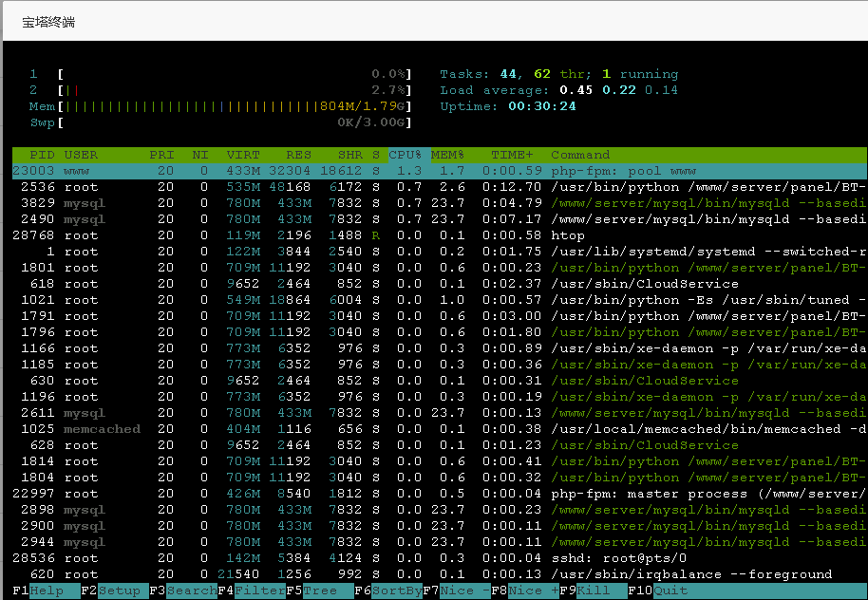Sort by the RES column header

(x=299, y=155)
